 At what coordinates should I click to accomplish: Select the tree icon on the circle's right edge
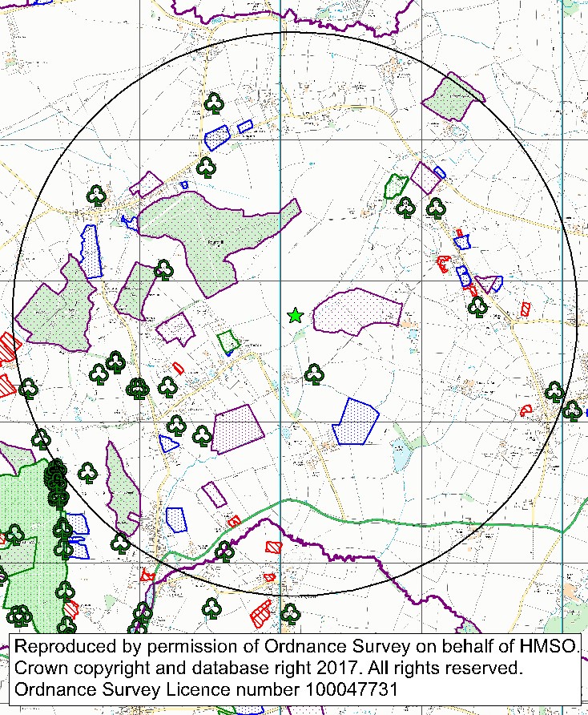(554, 391)
